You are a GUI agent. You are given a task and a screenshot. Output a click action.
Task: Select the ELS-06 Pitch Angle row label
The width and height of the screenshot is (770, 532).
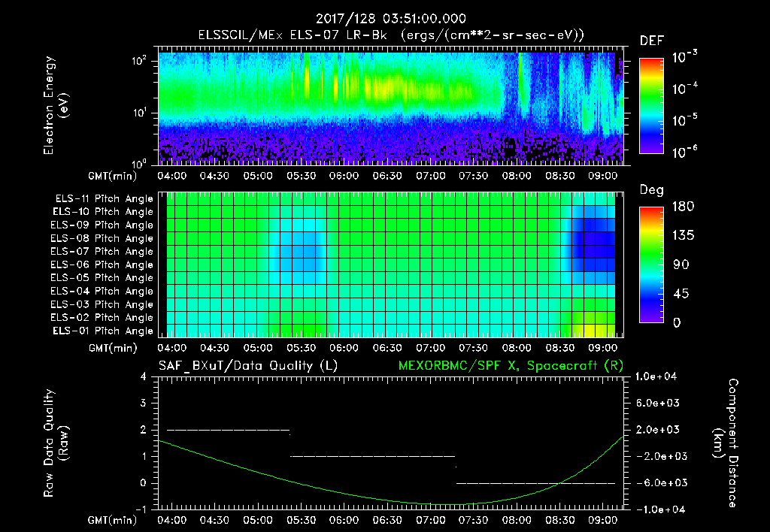102,264
